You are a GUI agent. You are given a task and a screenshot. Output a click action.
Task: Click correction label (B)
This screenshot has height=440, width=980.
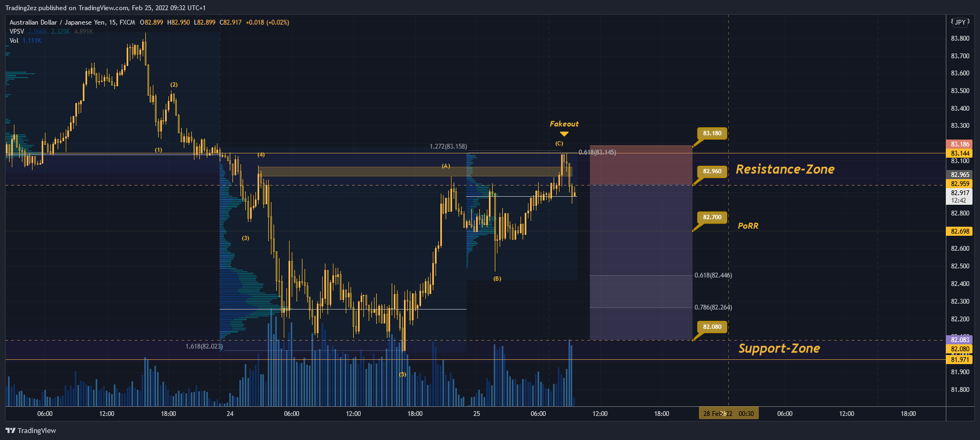pyautogui.click(x=497, y=279)
